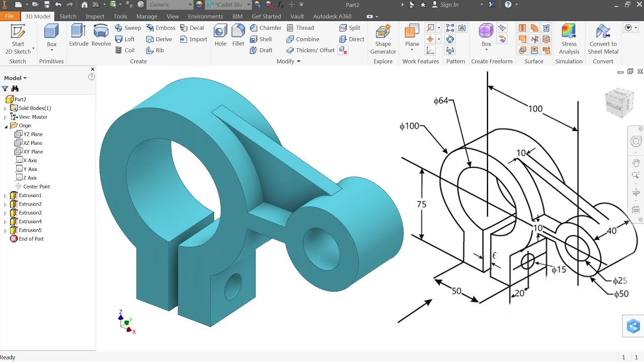Pick the Thicken/Offset tool
Viewport: 644px width, 362px height.
tap(310, 50)
